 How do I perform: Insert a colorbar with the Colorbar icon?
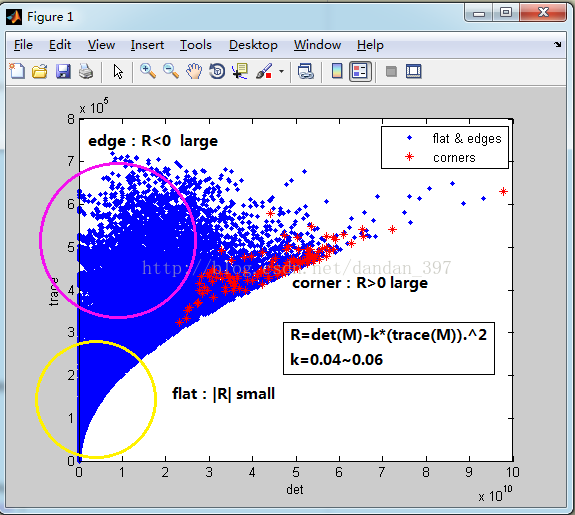pyautogui.click(x=337, y=71)
